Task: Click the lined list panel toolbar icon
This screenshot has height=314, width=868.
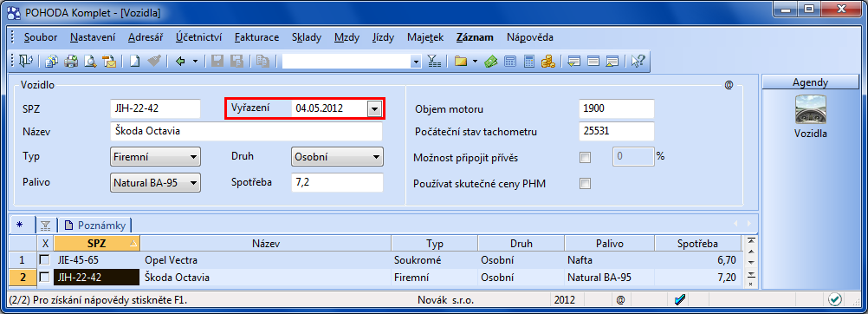Action: (x=593, y=61)
